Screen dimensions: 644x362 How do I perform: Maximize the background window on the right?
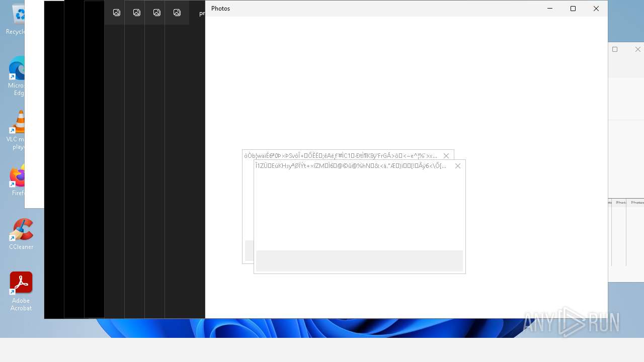615,49
